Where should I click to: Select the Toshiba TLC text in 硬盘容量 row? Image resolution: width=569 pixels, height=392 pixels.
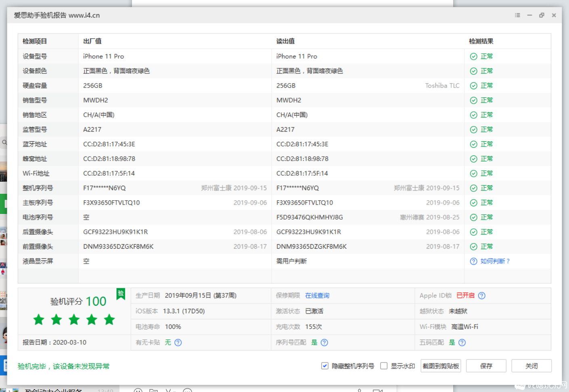[x=442, y=86]
